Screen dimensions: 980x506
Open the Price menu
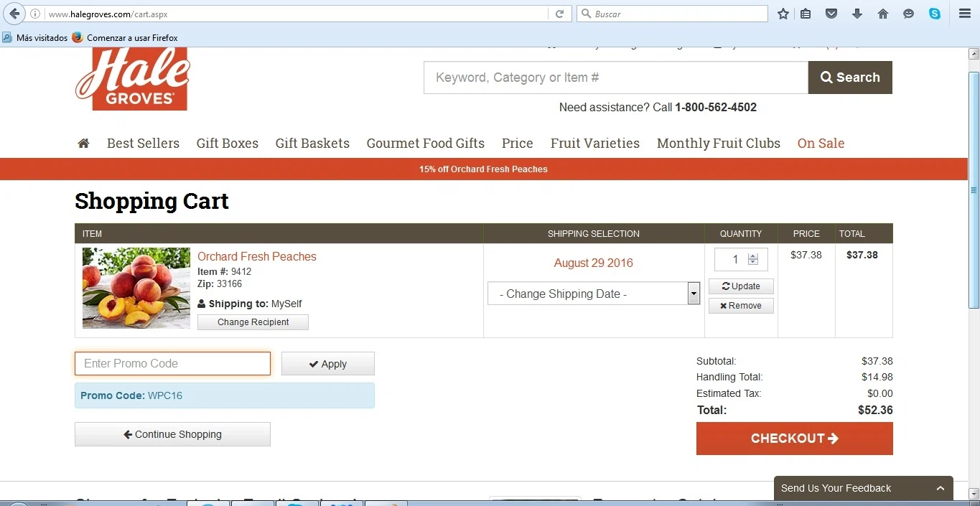point(518,144)
